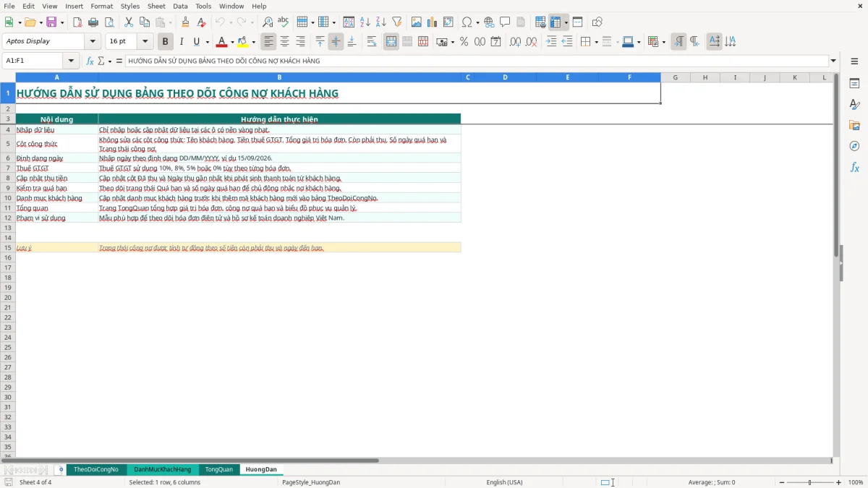The width and height of the screenshot is (868, 488).
Task: Click the zoom slider handle
Action: click(x=809, y=482)
